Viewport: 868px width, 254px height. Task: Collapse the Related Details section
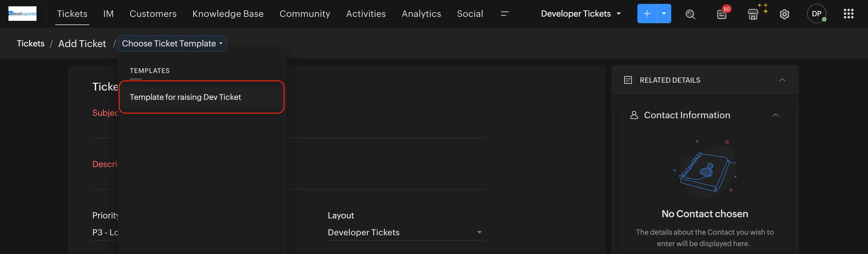(x=782, y=80)
